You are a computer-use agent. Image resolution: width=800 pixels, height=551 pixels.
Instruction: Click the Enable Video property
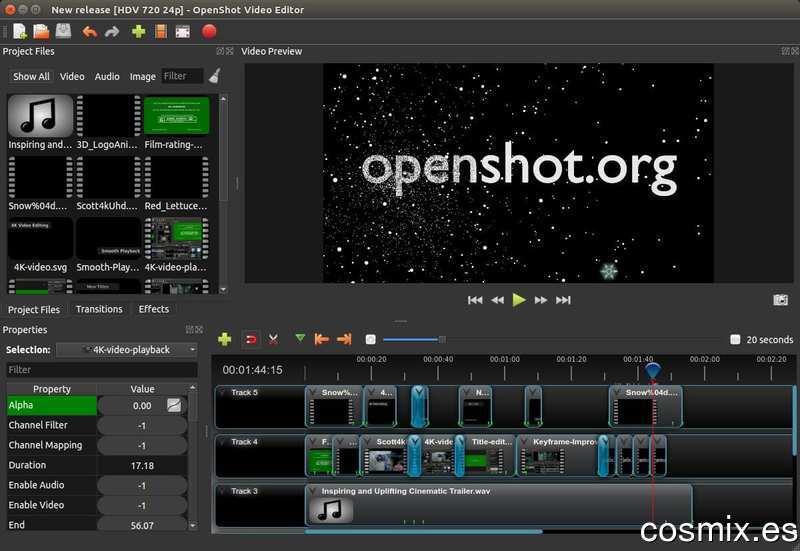pyautogui.click(x=36, y=505)
